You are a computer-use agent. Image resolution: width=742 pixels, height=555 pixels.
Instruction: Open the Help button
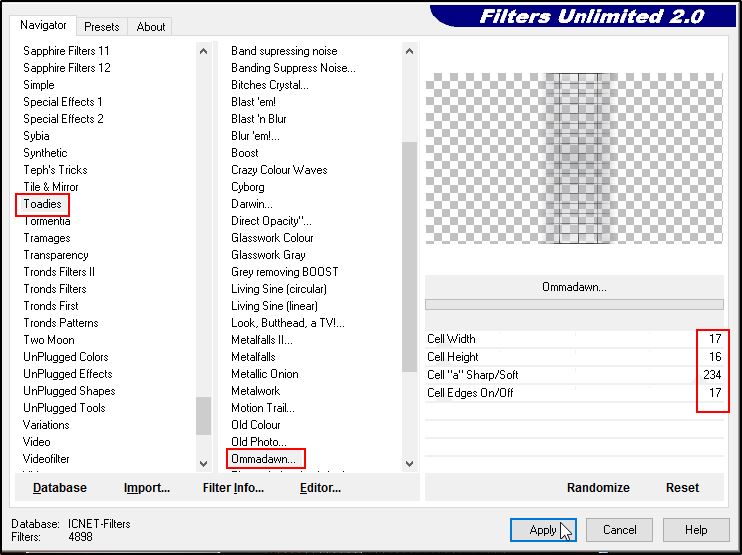[x=696, y=530]
